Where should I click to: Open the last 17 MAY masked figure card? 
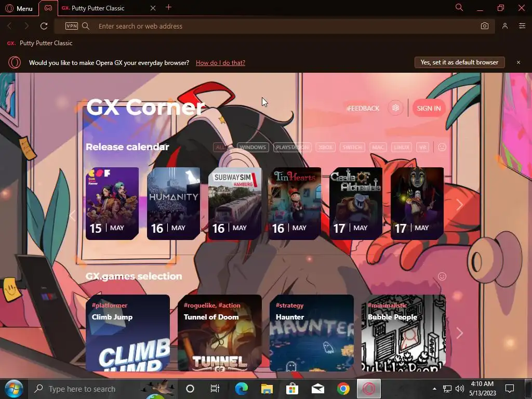click(417, 204)
